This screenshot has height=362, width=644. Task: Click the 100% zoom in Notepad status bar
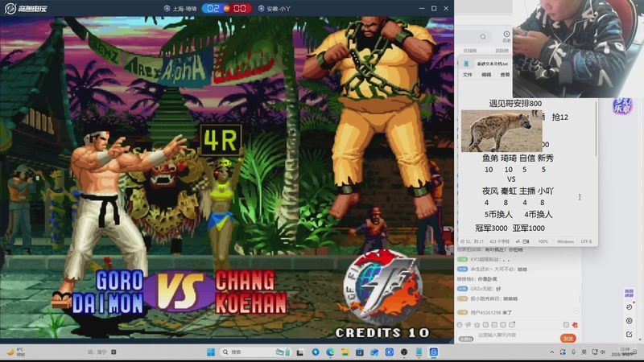pyautogui.click(x=543, y=242)
